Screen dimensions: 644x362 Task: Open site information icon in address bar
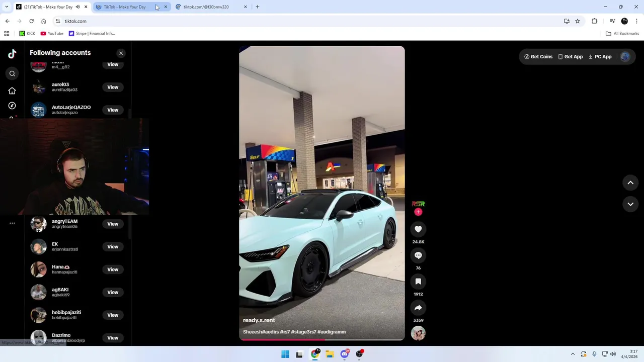[x=58, y=21]
